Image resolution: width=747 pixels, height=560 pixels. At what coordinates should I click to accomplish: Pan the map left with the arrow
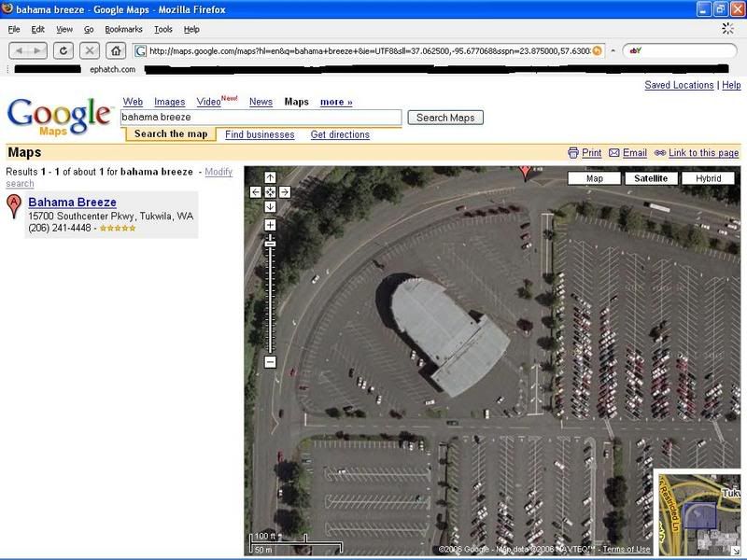coord(256,192)
